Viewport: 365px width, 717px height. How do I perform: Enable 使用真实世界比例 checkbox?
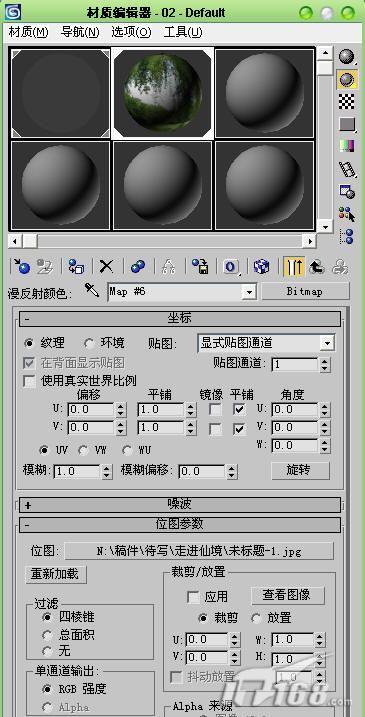29,380
